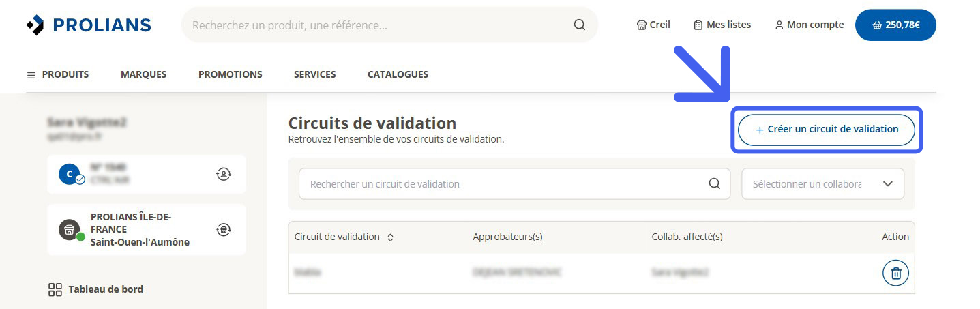Click the Prolians logo
Screen dimensions: 980x309
(x=89, y=25)
